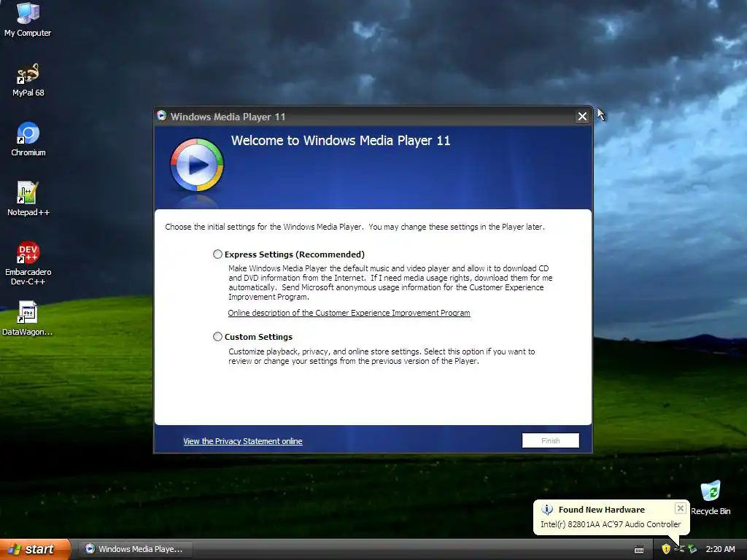
Task: Choose Express Settings (Recommended) option
Action: click(217, 254)
